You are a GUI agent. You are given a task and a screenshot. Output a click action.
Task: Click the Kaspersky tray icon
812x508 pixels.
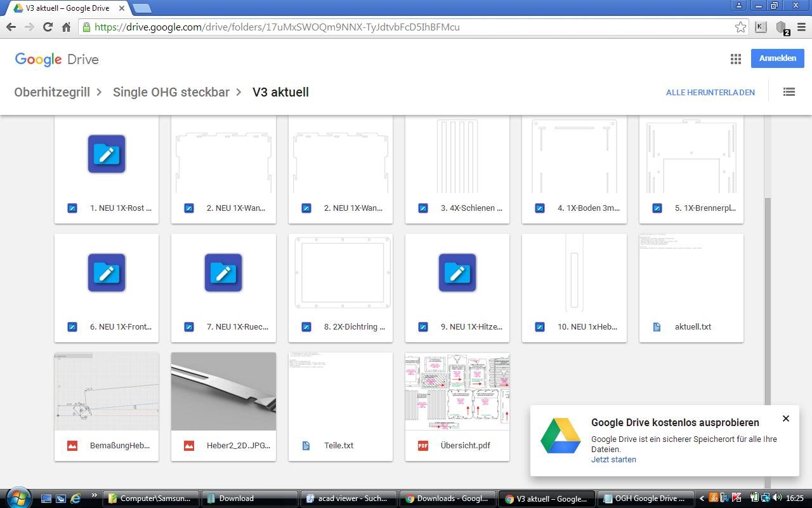coord(737,498)
